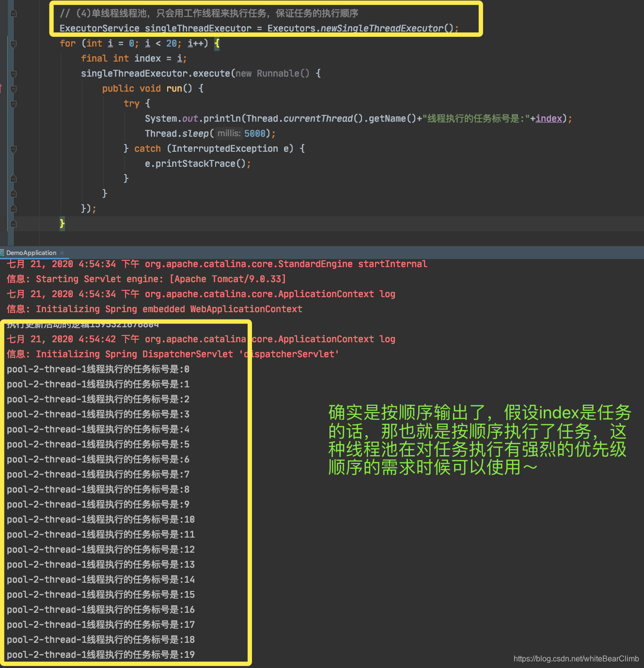Click the highlighted closing brace of for loop
This screenshot has height=668, width=644.
[62, 224]
